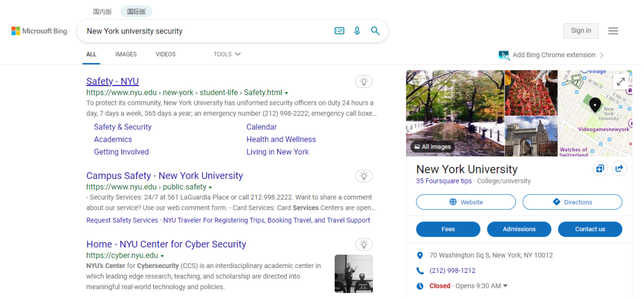Open the VIDEOS results tab
The image size is (644, 299).
166,54
